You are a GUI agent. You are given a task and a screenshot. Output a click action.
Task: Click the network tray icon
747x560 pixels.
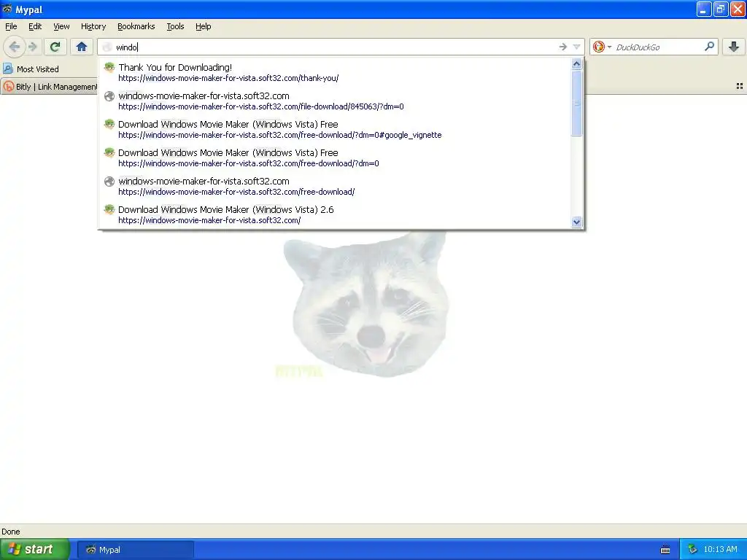(692, 550)
